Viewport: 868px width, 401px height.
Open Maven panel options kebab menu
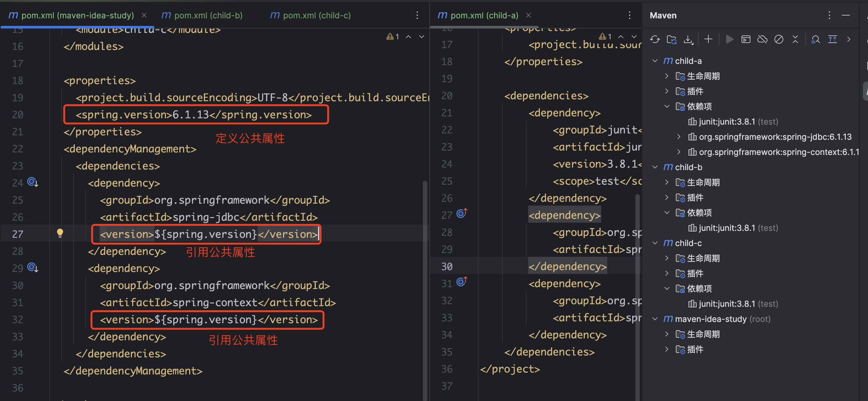(829, 15)
